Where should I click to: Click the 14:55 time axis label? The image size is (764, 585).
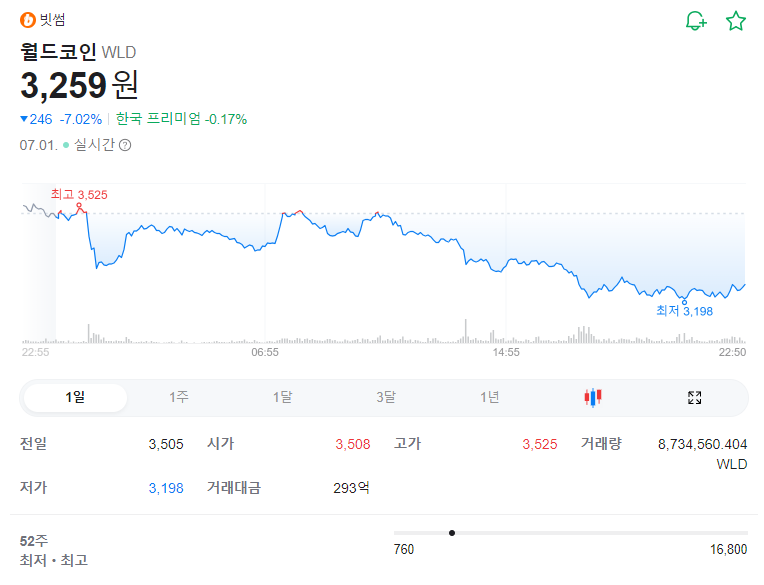click(x=506, y=352)
